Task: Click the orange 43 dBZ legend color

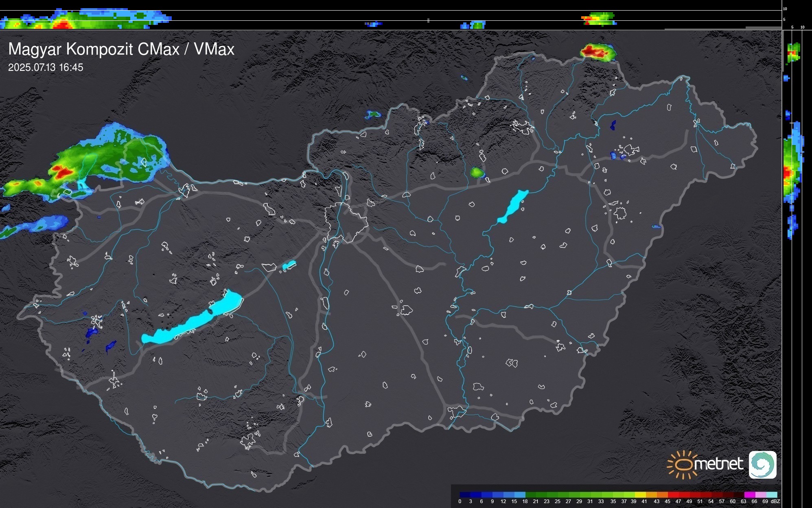Action: [x=662, y=495]
